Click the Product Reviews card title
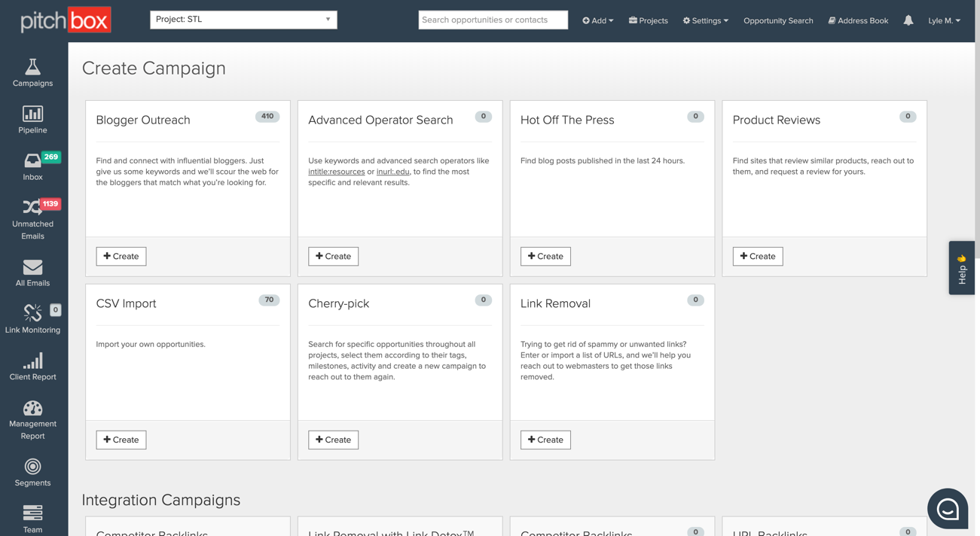Screen dimensions: 980x536 point(777,120)
